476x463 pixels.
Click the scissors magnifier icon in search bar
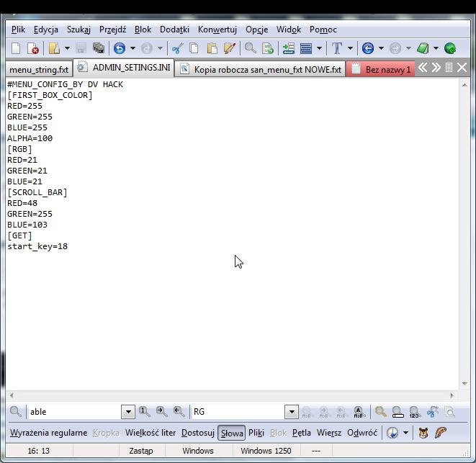tap(432, 412)
